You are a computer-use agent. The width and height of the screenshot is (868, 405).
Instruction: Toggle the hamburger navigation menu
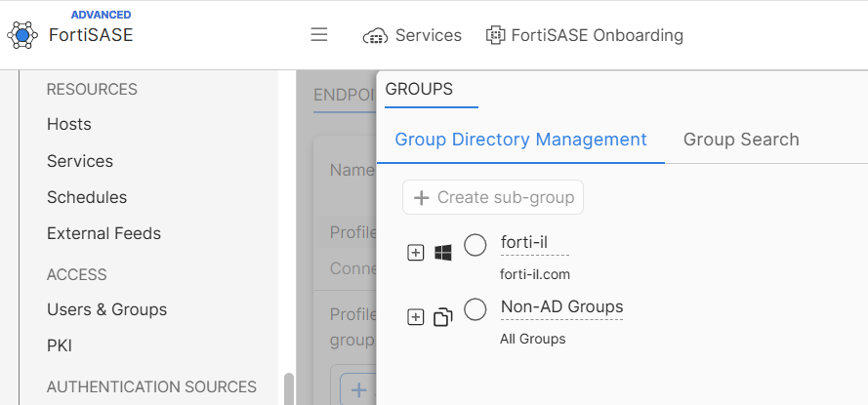(x=318, y=35)
